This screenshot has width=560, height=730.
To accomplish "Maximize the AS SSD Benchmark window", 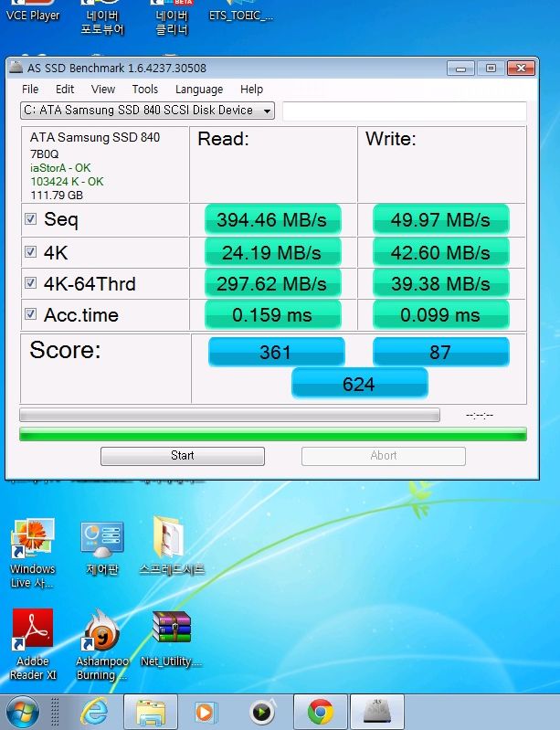I will click(x=491, y=69).
